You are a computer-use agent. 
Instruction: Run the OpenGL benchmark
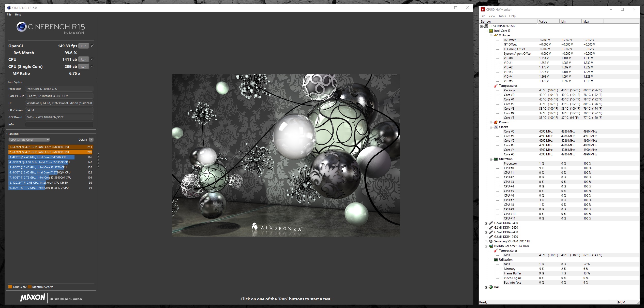pyautogui.click(x=84, y=46)
